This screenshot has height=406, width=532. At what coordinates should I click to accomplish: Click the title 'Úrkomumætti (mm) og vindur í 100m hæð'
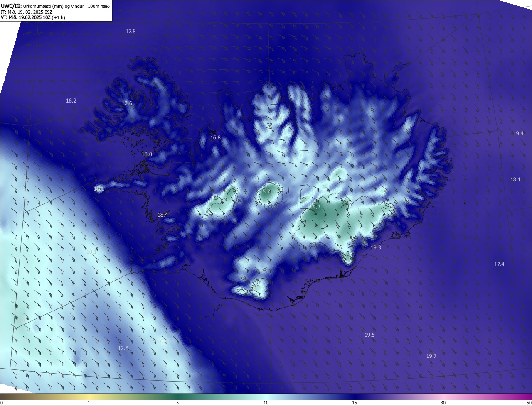(66, 6)
